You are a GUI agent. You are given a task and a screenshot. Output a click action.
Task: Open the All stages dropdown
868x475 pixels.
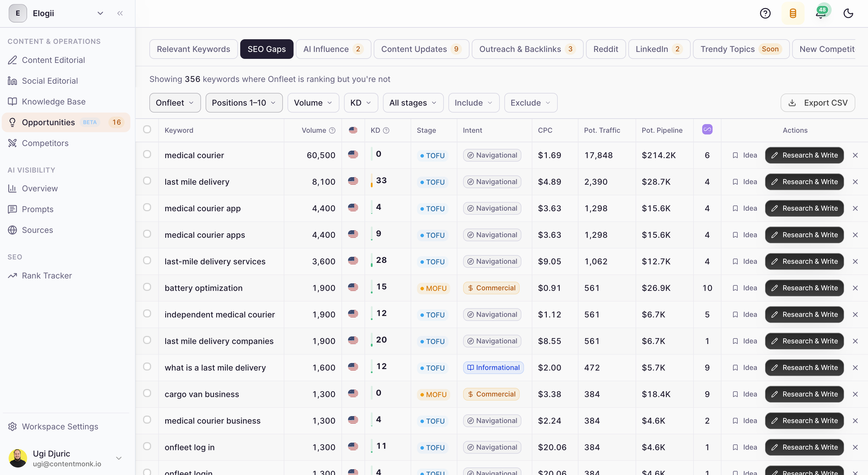coord(413,103)
